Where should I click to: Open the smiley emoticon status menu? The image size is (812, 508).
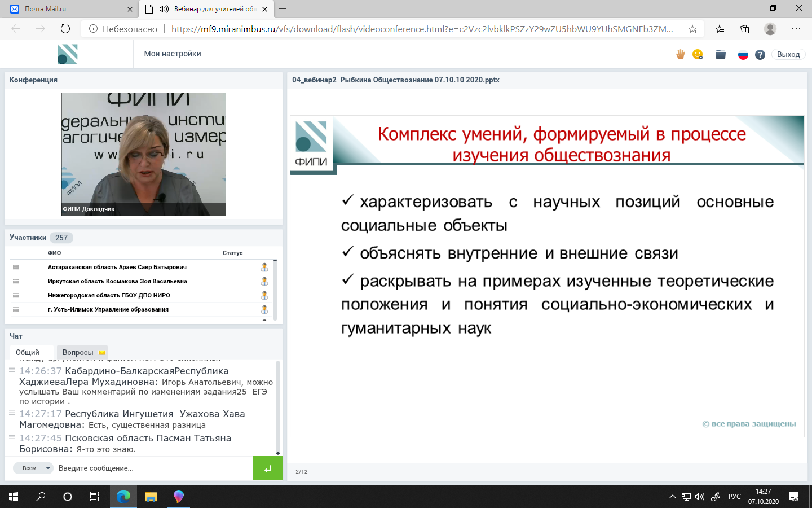click(698, 54)
